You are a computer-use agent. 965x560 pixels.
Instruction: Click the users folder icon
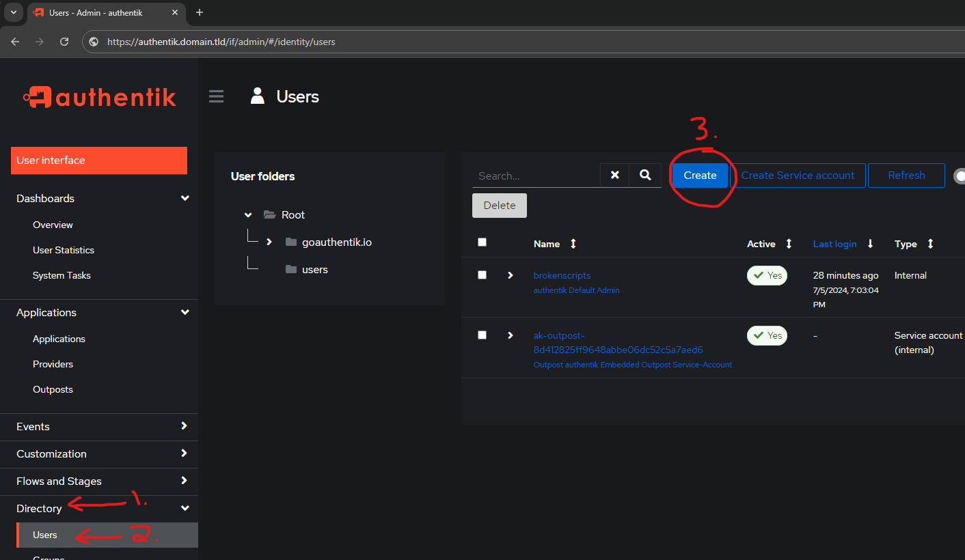pos(291,269)
